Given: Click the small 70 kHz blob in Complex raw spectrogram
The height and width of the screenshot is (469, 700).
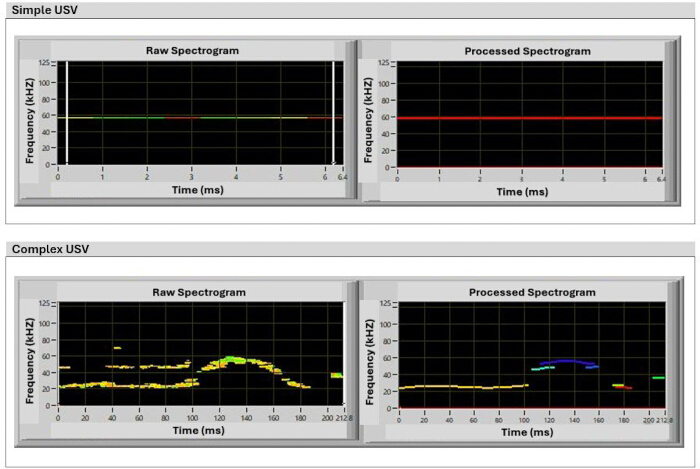Looking at the screenshot, I should pos(117,348).
